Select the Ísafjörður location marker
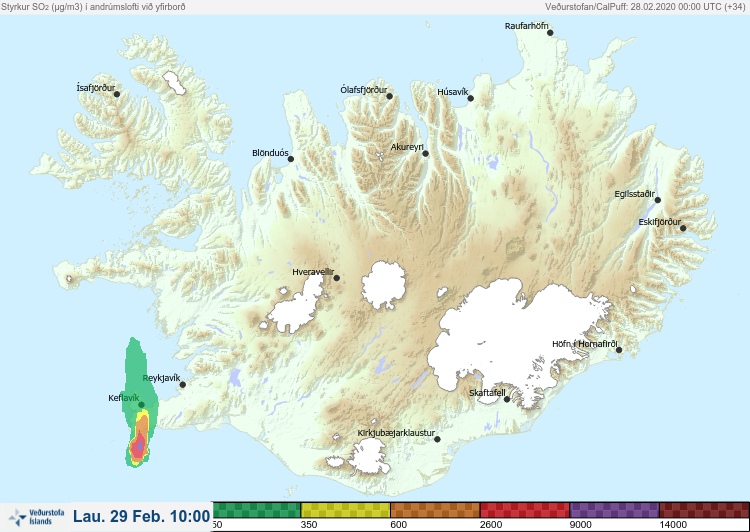750x532 pixels. tap(117, 94)
